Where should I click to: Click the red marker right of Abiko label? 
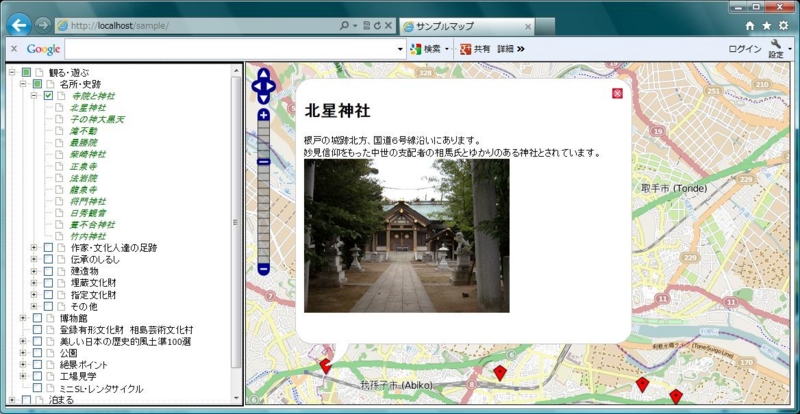click(x=499, y=373)
